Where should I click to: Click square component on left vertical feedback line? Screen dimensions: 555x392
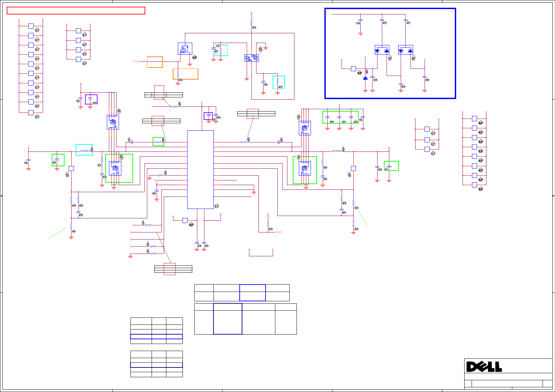(x=71, y=168)
